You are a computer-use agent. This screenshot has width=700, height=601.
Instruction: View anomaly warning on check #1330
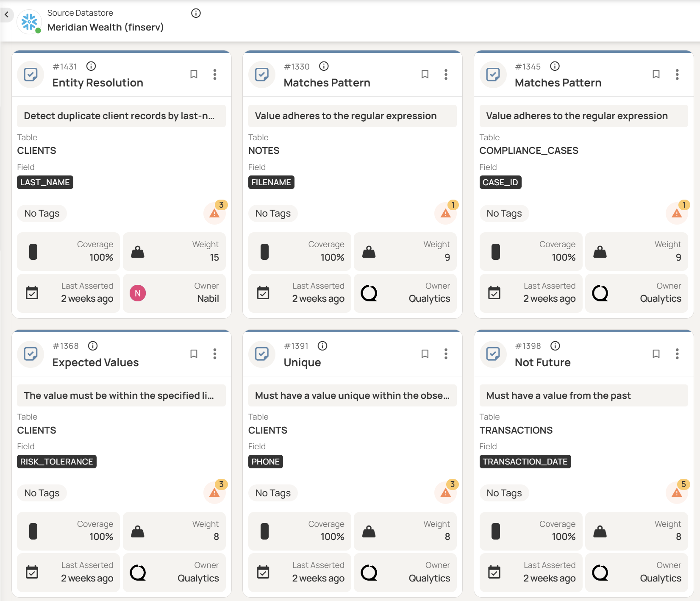tap(446, 212)
